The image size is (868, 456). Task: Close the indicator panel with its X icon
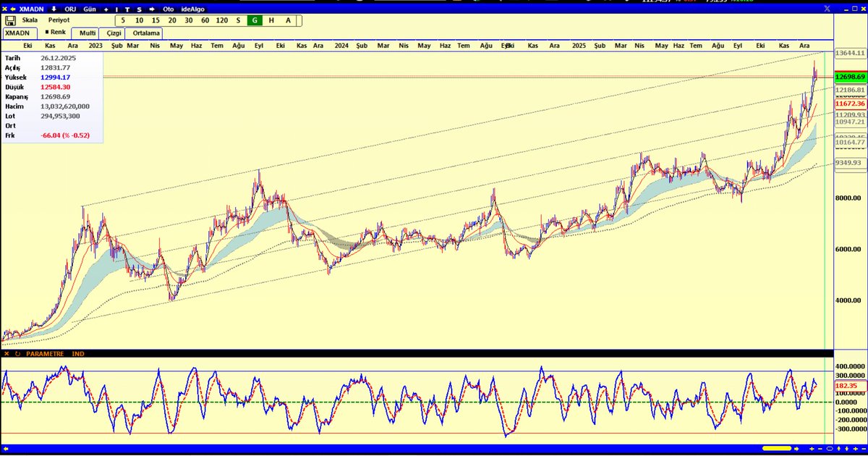click(7, 354)
